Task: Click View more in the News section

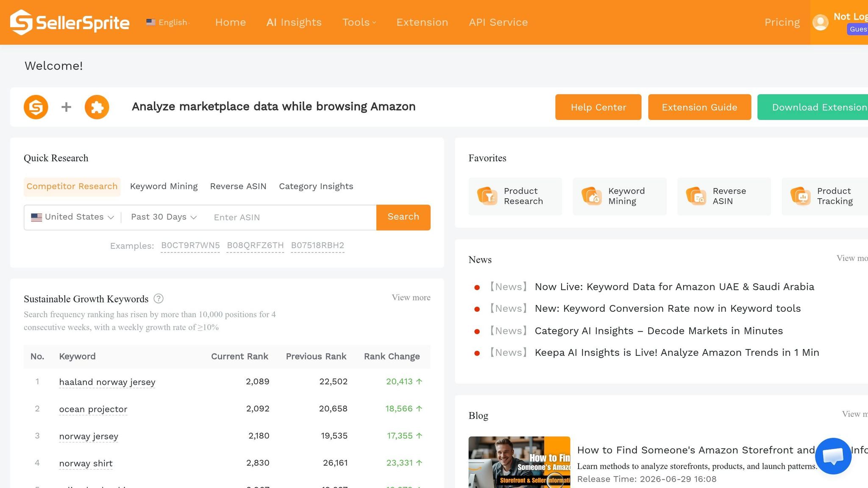Action: 852,258
